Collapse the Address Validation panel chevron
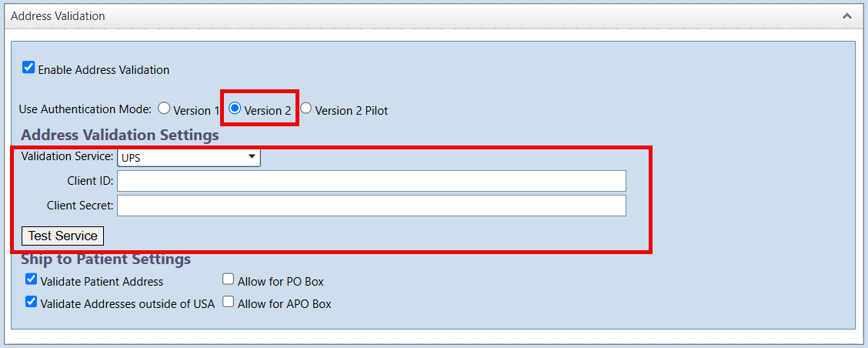This screenshot has height=348, width=868. [847, 16]
